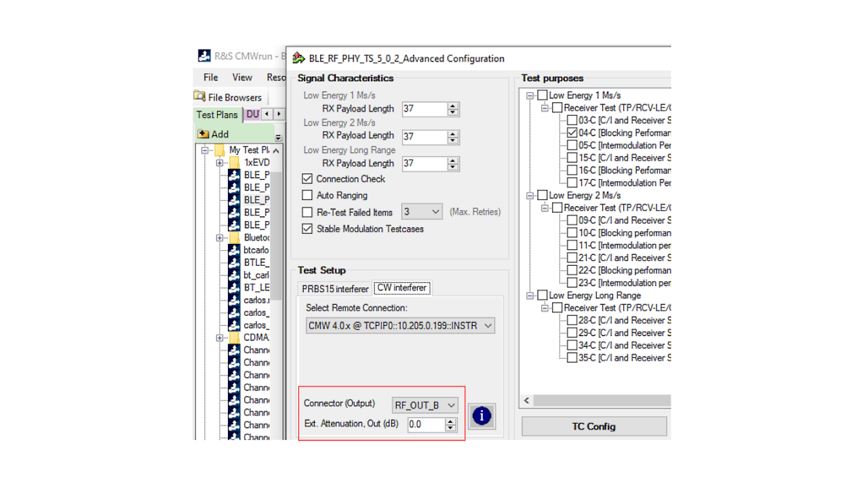The image size is (868, 488).
Task: Collapse the Low Energy 2 Ms/s tree node
Action: tap(530, 195)
